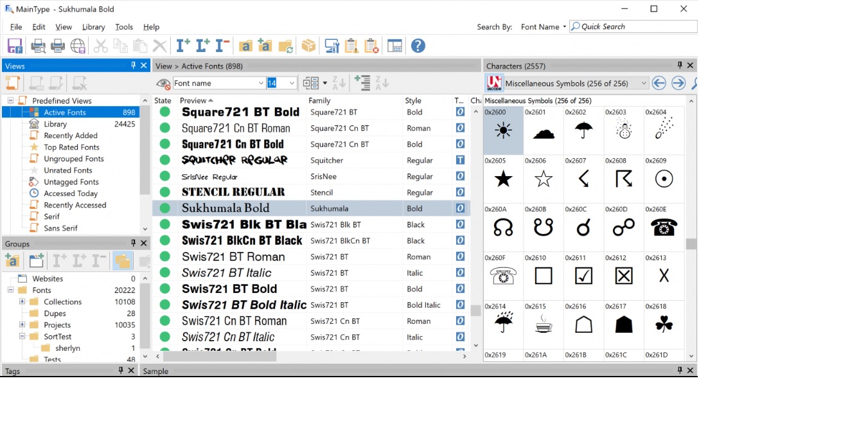Click the Package box icon in toolbar

309,46
